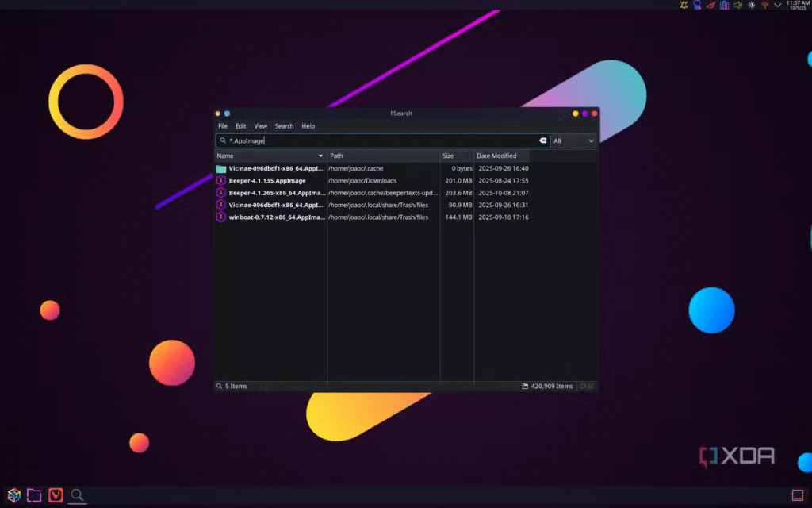Click the FSearch magnifier icon in taskbar

click(x=77, y=495)
